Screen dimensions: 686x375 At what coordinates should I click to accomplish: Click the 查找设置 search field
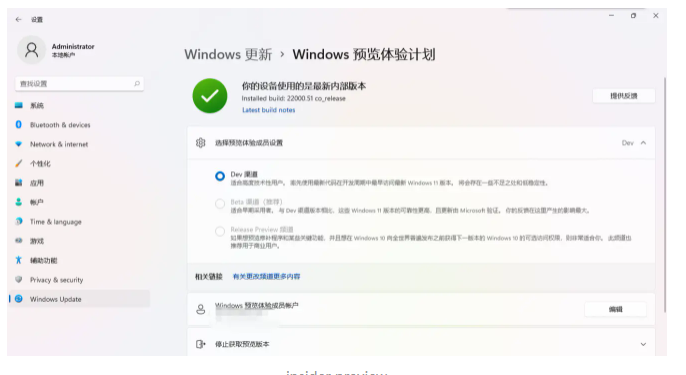(x=79, y=84)
